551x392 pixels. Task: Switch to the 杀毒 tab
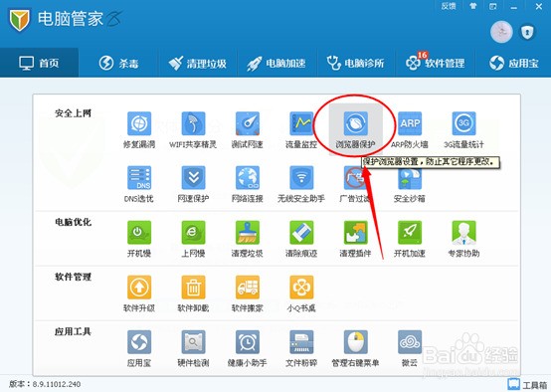click(118, 63)
